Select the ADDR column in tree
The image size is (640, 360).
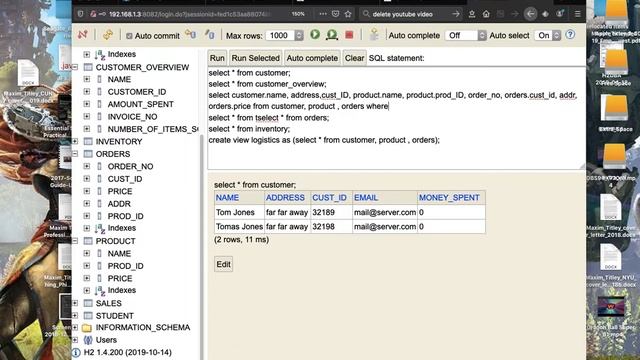pos(119,204)
